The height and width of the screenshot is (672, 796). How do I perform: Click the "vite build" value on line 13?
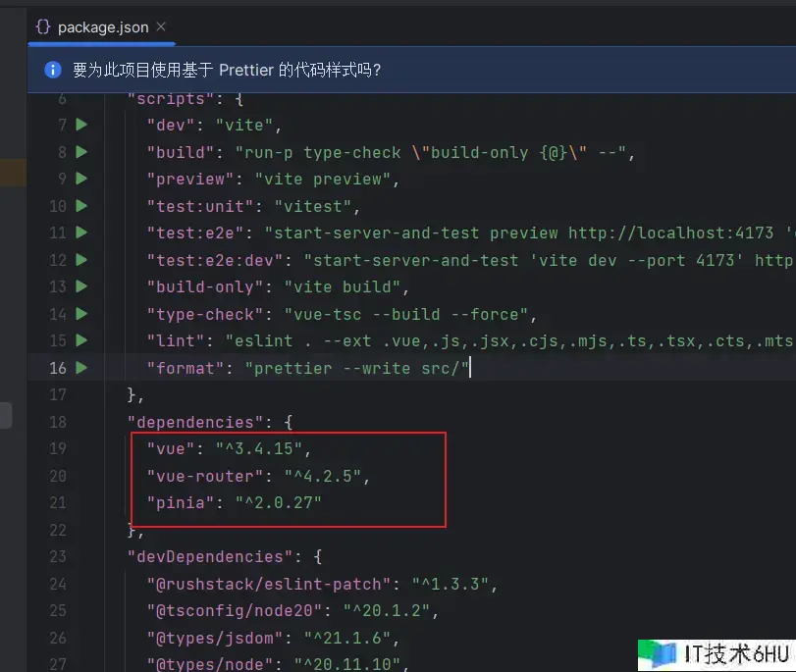(343, 287)
